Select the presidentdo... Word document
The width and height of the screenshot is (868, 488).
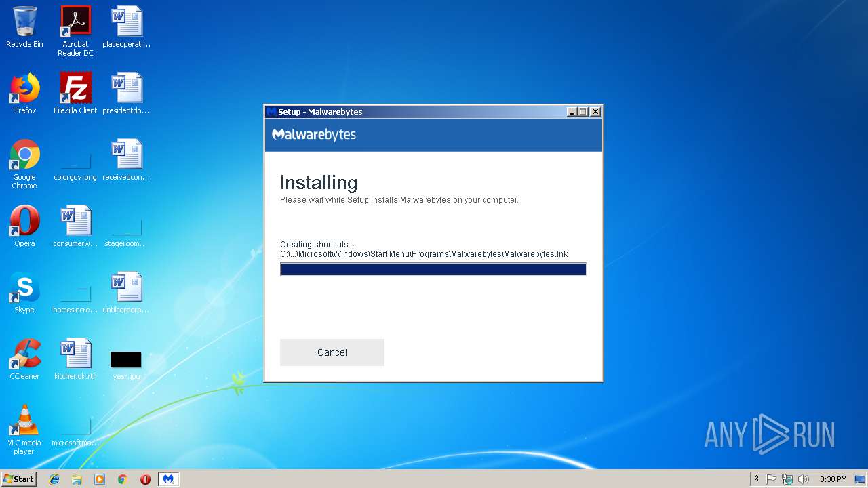(127, 94)
